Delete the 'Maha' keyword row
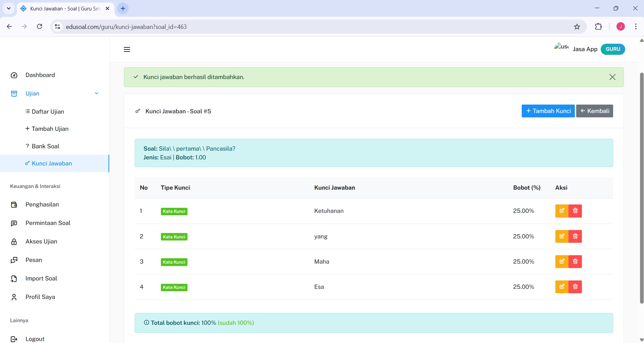Image resolution: width=644 pixels, height=343 pixels. pos(575,262)
